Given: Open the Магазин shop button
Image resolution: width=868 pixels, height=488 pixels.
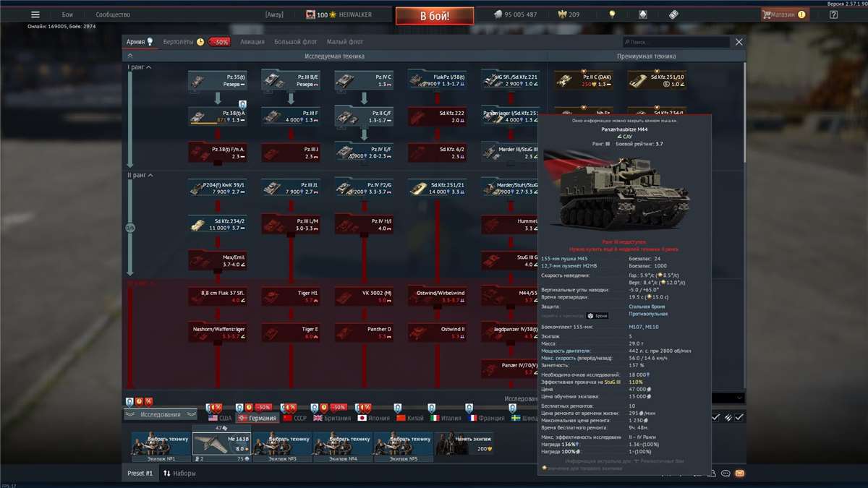Looking at the screenshot, I should click(784, 14).
